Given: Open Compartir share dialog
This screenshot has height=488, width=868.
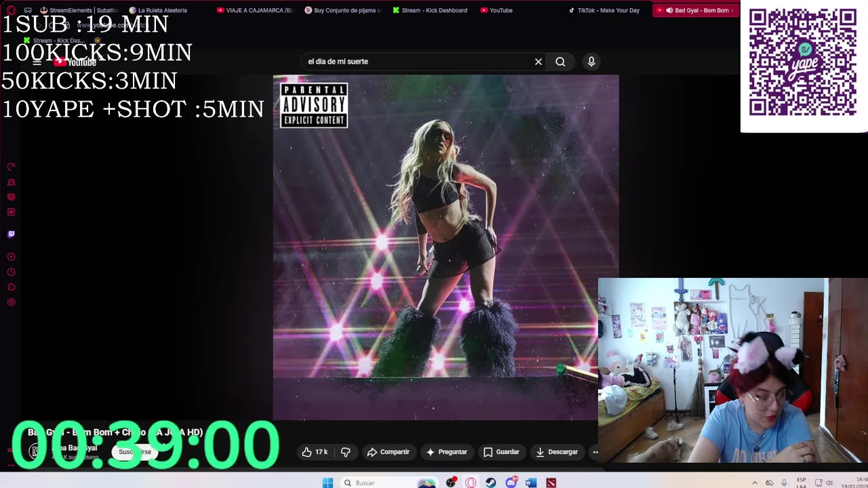Looking at the screenshot, I should click(x=388, y=452).
